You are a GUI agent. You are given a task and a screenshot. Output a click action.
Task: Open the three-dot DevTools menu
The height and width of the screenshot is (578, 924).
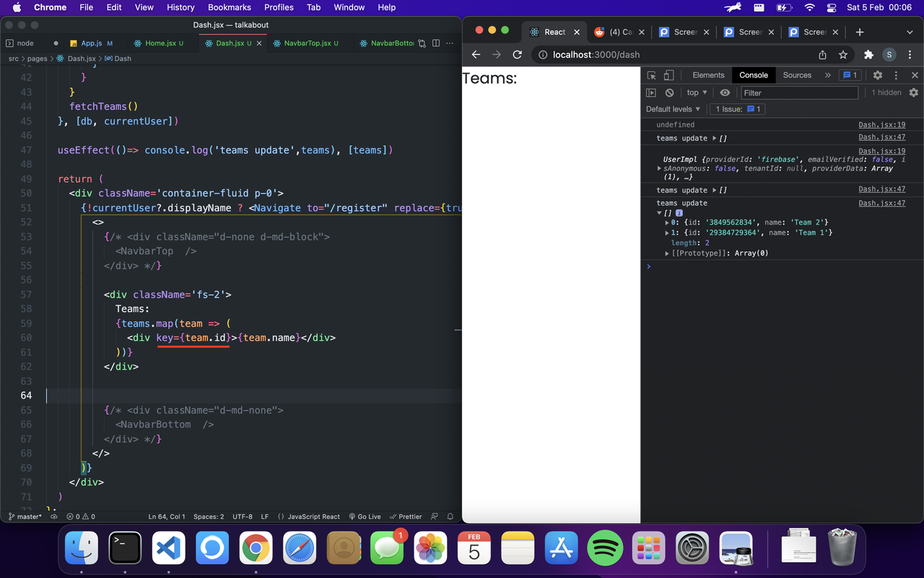tap(895, 74)
